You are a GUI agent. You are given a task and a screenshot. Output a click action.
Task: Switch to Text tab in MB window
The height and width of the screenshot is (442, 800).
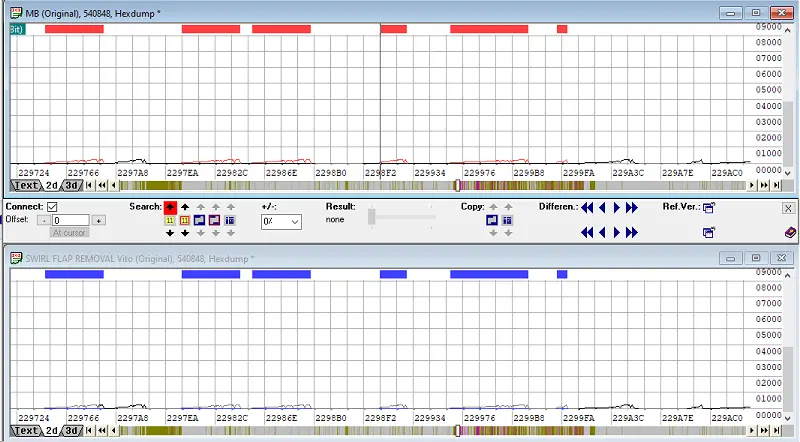coord(26,185)
